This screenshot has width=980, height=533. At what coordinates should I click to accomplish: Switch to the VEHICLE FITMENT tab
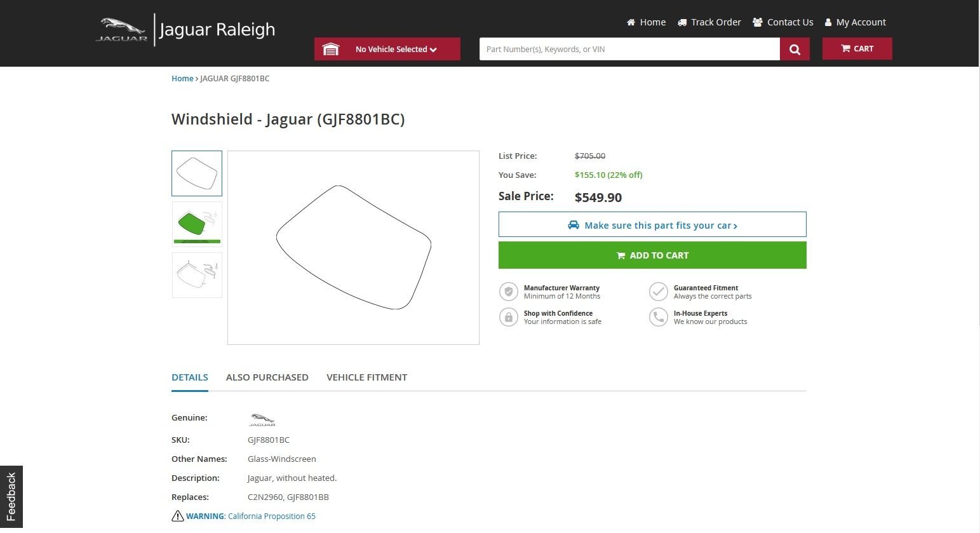tap(366, 377)
